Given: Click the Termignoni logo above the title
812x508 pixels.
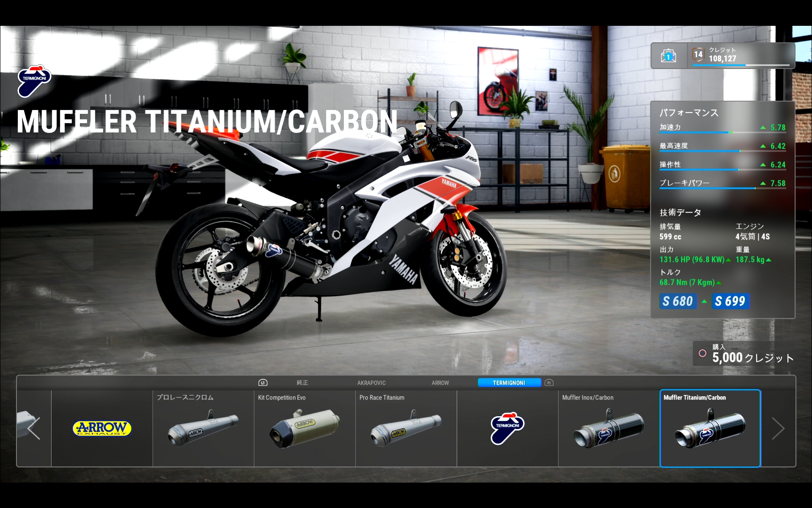Looking at the screenshot, I should [x=34, y=80].
